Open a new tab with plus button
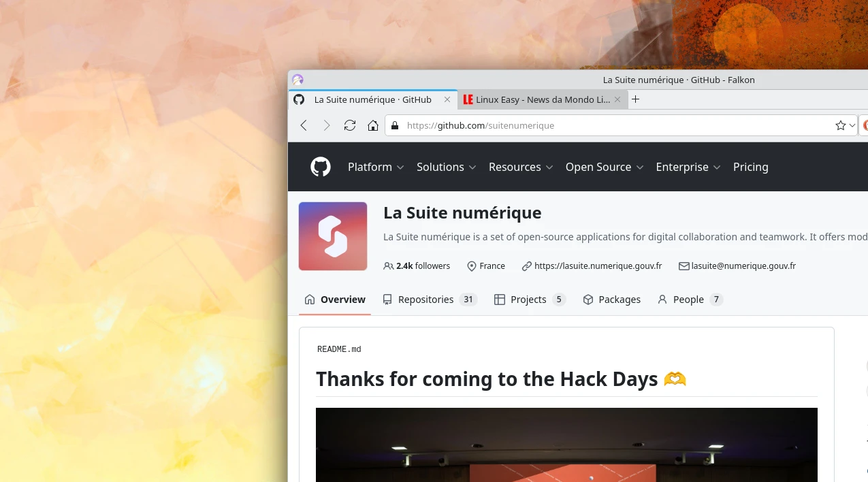This screenshot has width=868, height=482. [x=635, y=99]
